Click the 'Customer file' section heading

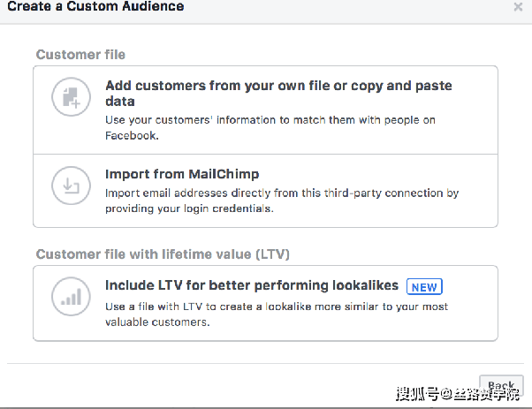click(80, 55)
